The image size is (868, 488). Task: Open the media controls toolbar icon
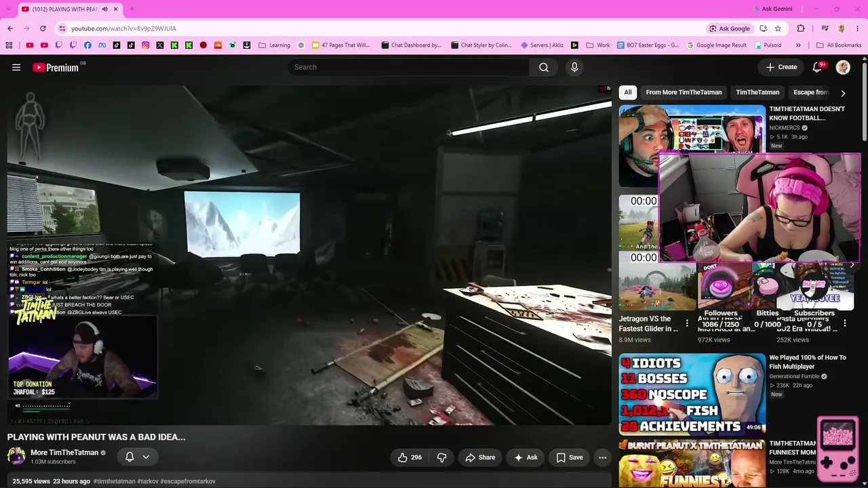coord(825,28)
